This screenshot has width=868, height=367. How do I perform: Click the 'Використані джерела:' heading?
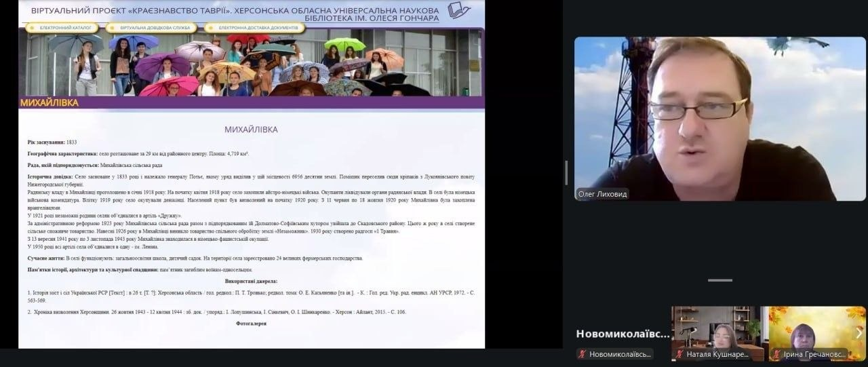(251, 281)
